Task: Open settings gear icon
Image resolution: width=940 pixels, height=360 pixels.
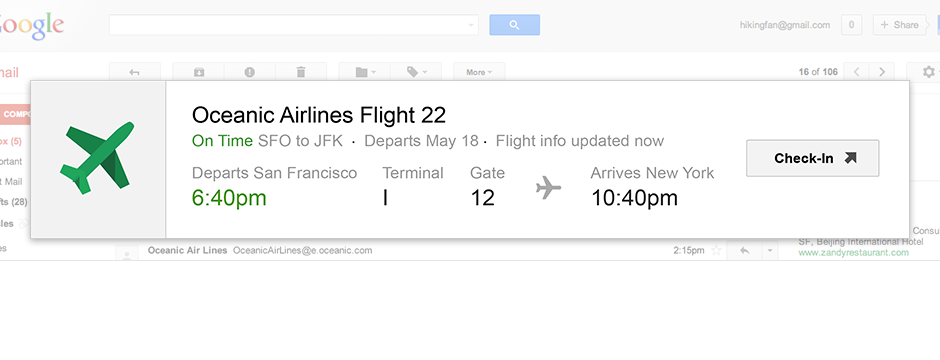Action: click(926, 72)
